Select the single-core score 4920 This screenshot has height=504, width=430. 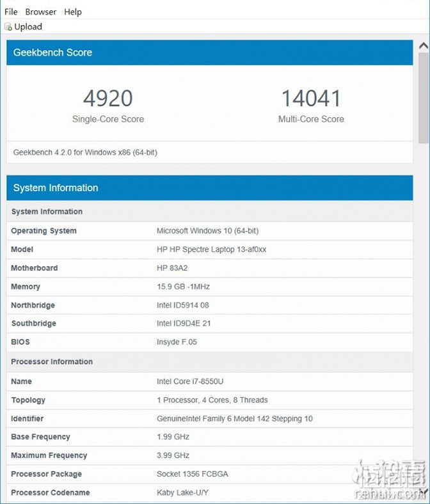107,98
